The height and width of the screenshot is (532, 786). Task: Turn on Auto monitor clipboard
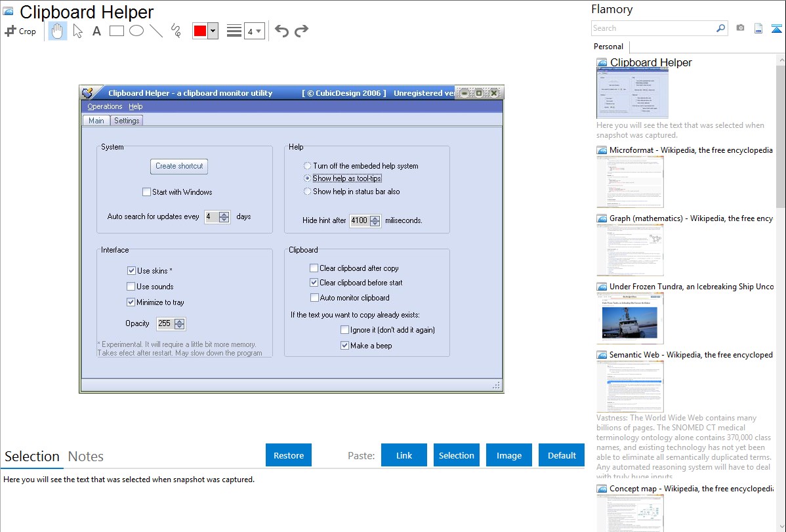314,298
